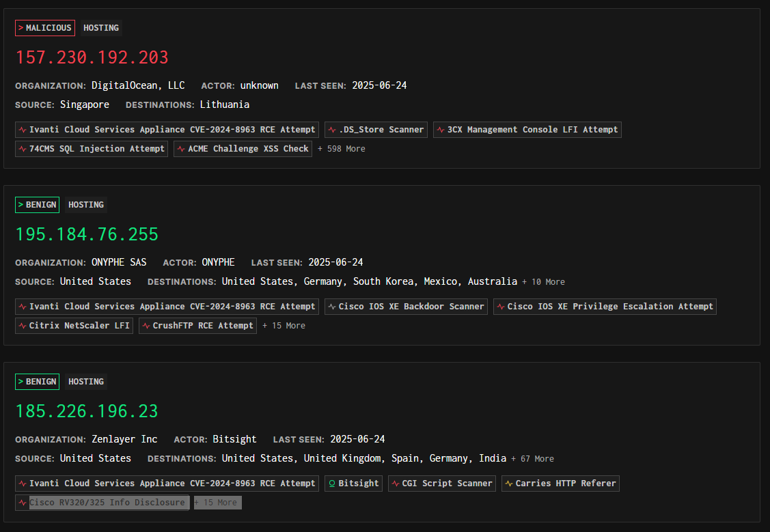Screen dimensions: 770x532
Task: Click the actor value 'unknown'
Action: click(260, 85)
